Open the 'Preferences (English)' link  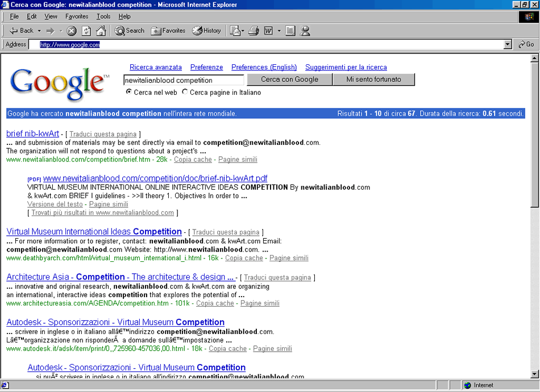tap(264, 67)
